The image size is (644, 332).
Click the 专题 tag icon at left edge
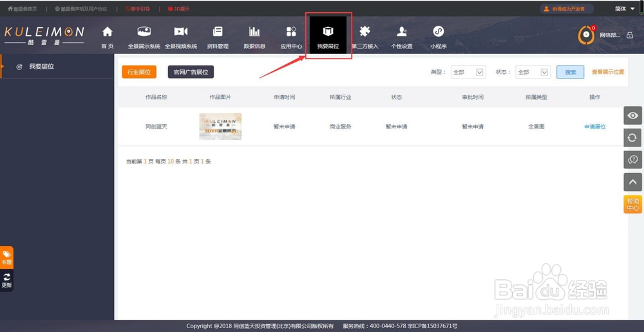[x=6, y=257]
